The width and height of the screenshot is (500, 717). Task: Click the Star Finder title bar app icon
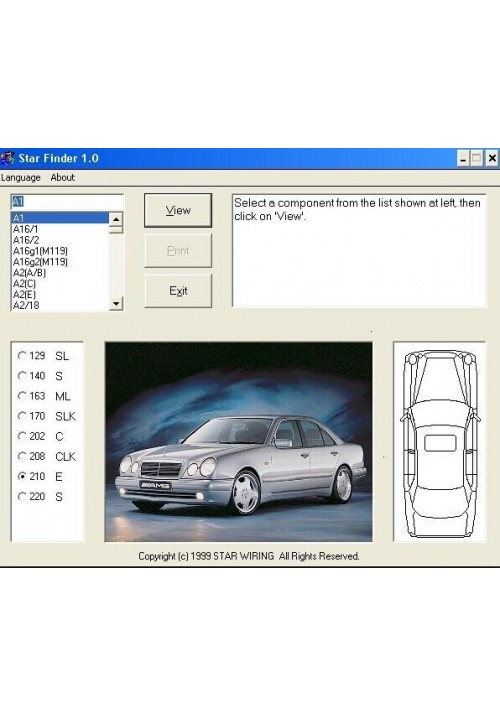point(7,159)
